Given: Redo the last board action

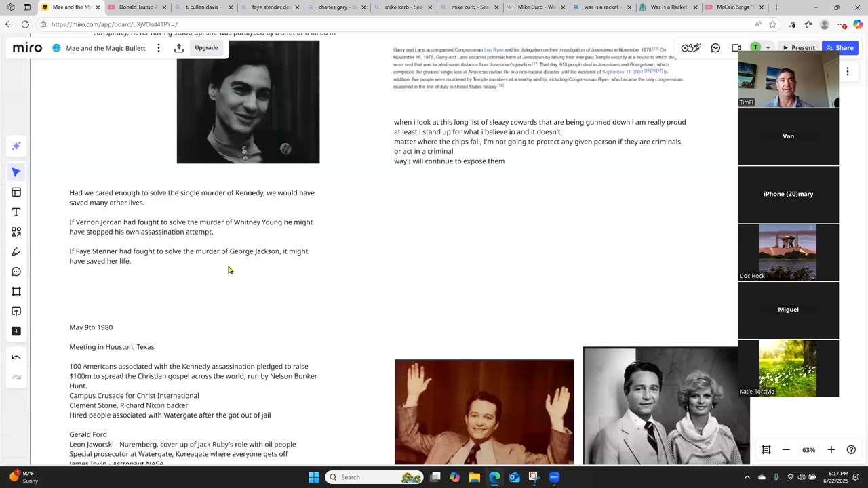Looking at the screenshot, I should [x=16, y=377].
